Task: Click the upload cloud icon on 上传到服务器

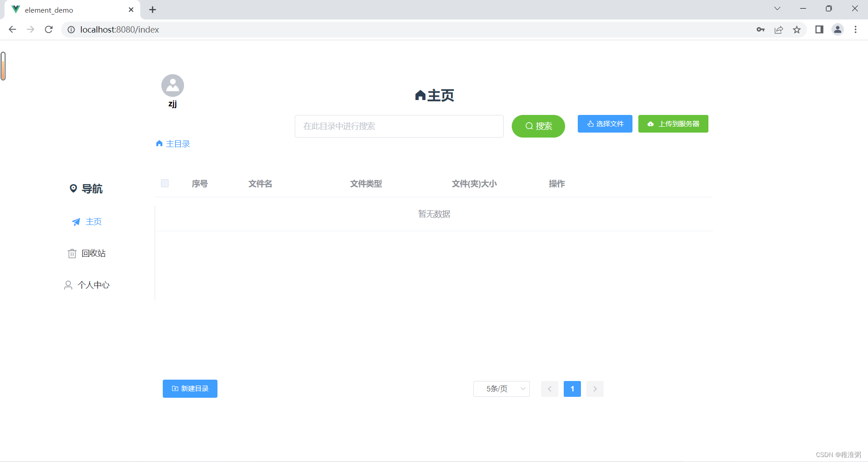Action: pyautogui.click(x=650, y=124)
